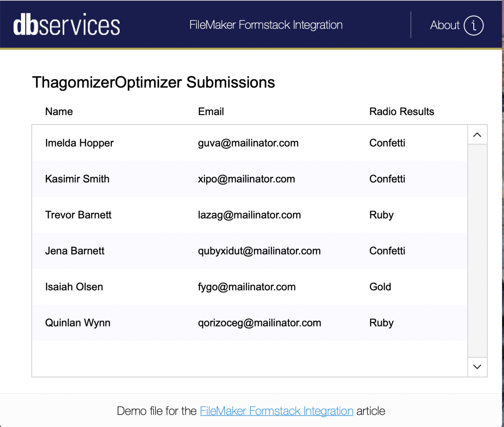Select the Trevor Barnett name cell
Screen dimensions: 504x427
[78, 215]
